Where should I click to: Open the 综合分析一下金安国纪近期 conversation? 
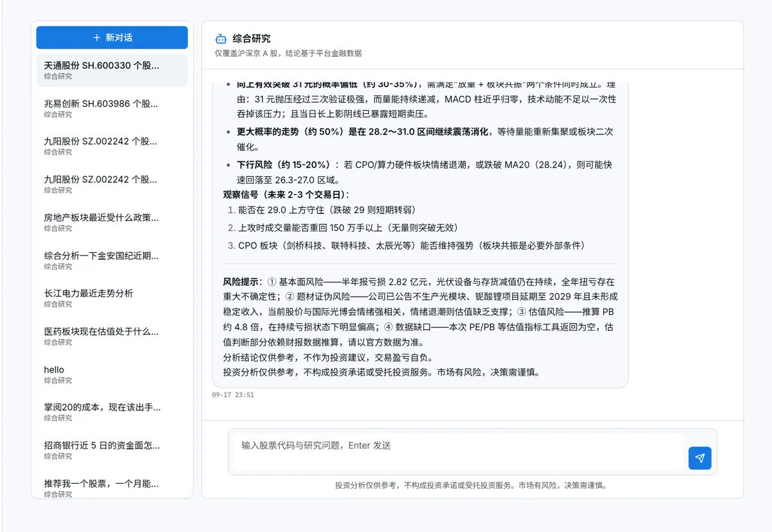[x=112, y=260]
